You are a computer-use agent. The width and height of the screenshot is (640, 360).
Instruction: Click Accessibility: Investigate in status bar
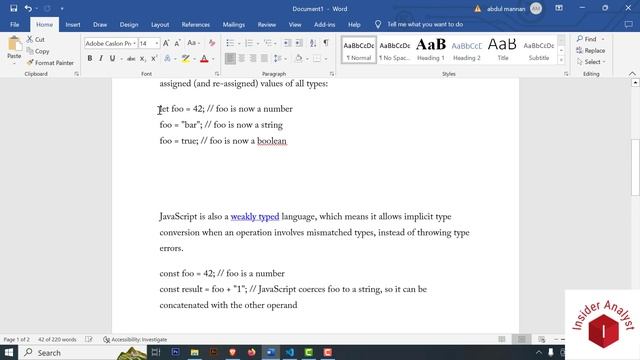(x=135, y=339)
